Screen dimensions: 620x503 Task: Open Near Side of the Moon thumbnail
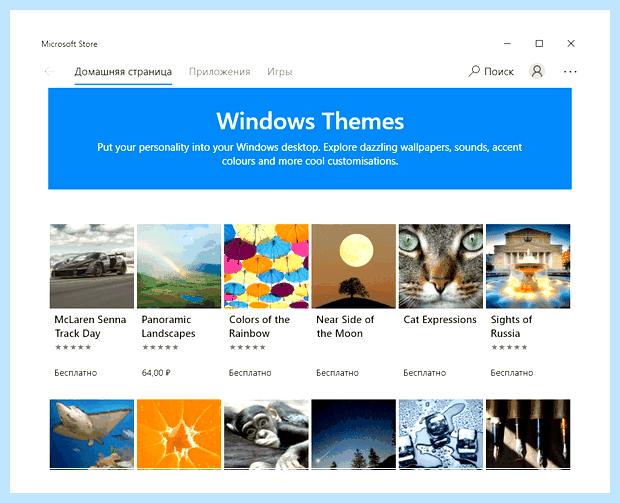click(353, 266)
